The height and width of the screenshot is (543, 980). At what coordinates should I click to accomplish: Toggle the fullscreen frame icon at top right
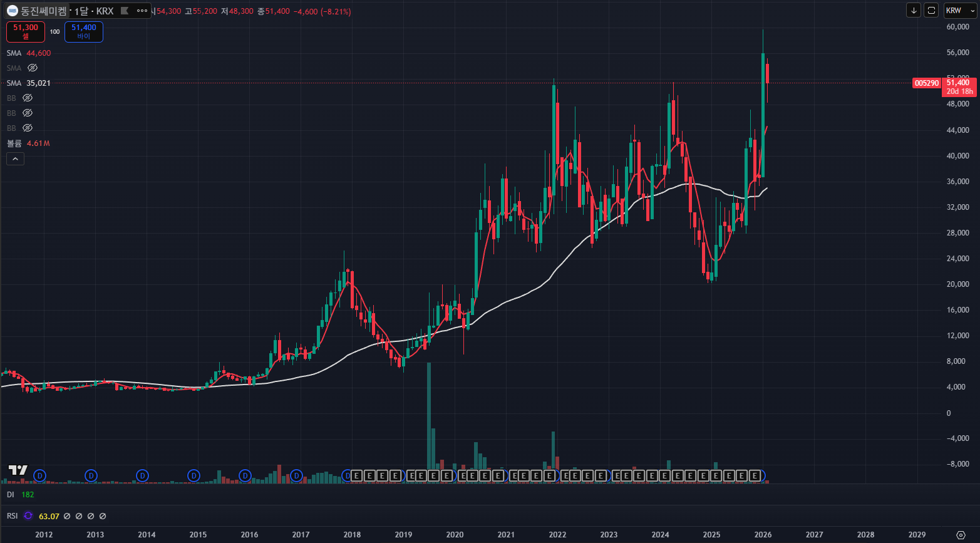pos(931,10)
